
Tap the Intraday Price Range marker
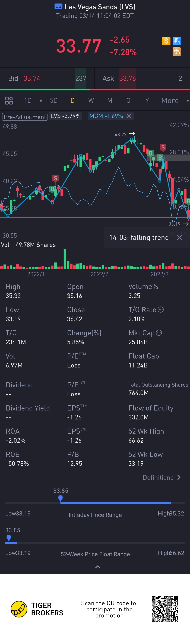click(60, 498)
